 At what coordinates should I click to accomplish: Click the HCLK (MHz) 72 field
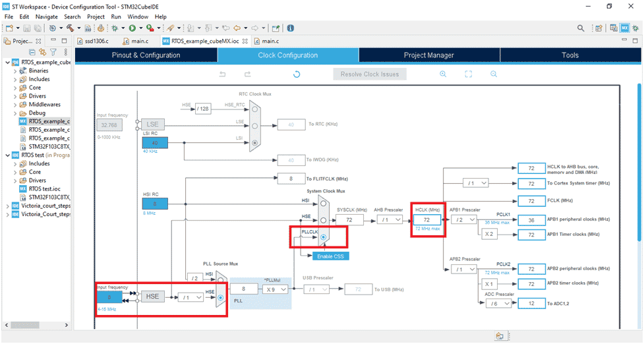click(426, 220)
